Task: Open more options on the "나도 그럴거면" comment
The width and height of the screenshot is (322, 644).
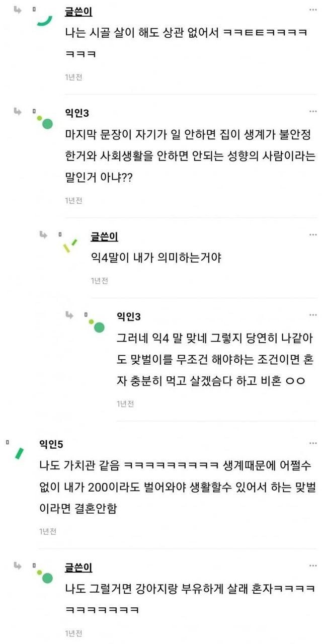Action: click(313, 566)
